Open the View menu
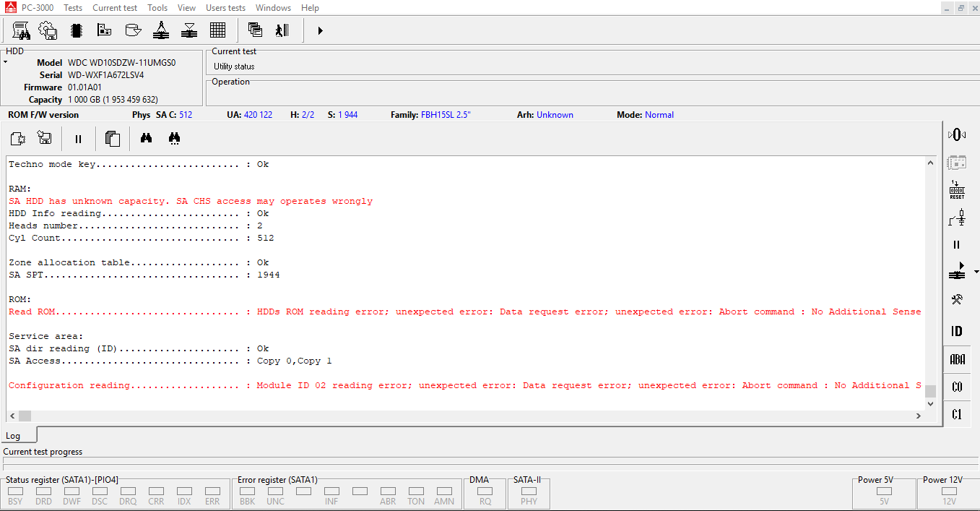Screen dimensions: 980x511 pos(186,8)
